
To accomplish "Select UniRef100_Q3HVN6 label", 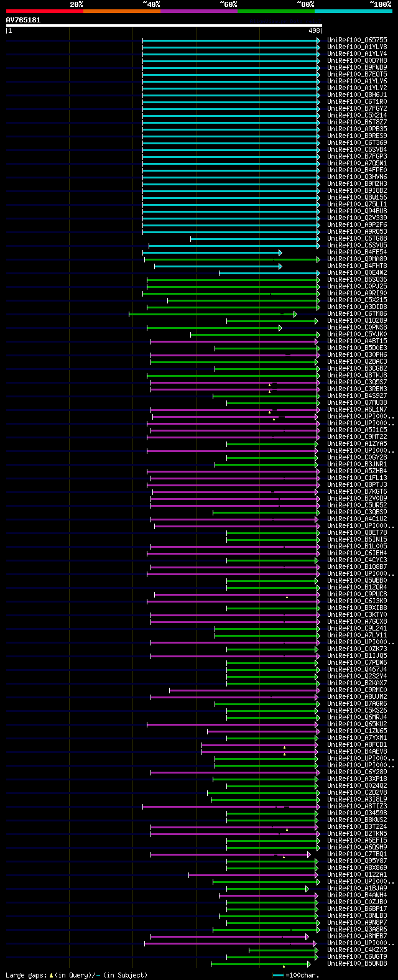I will click(358, 177).
